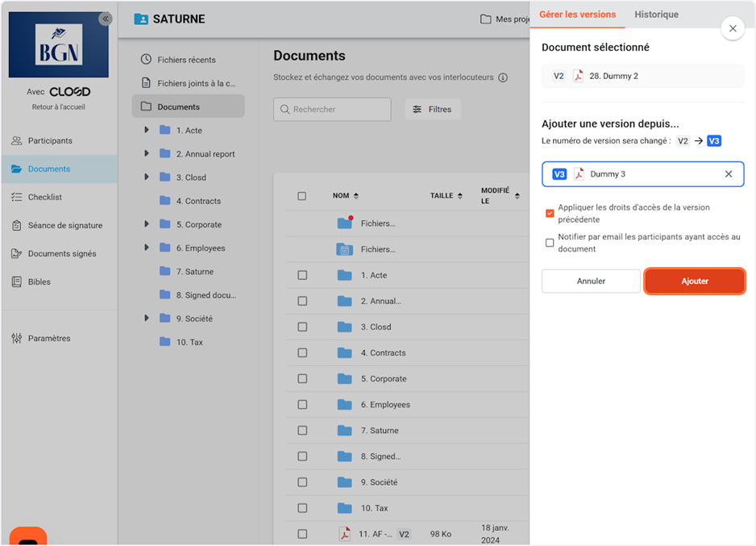The height and width of the screenshot is (546, 756).
Task: Click the Séance de signature icon
Action: point(17,226)
